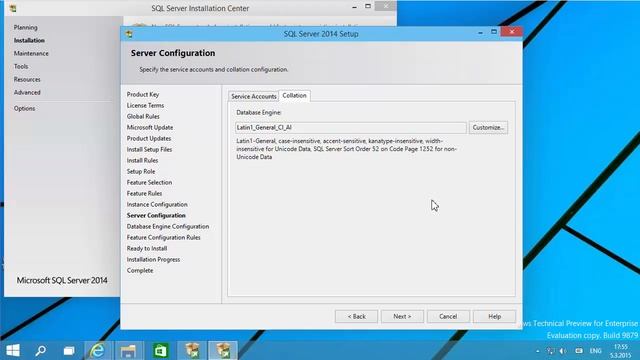Close the SQL Server 2014 Setup window
Image resolution: width=640 pixels, height=360 pixels.
pos(512,32)
